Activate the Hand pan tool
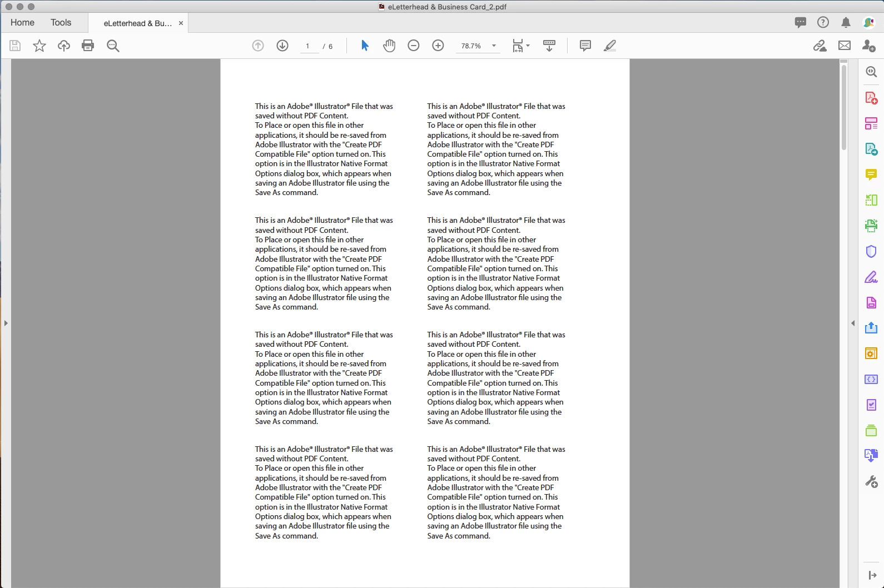This screenshot has height=588, width=884. 389,46
